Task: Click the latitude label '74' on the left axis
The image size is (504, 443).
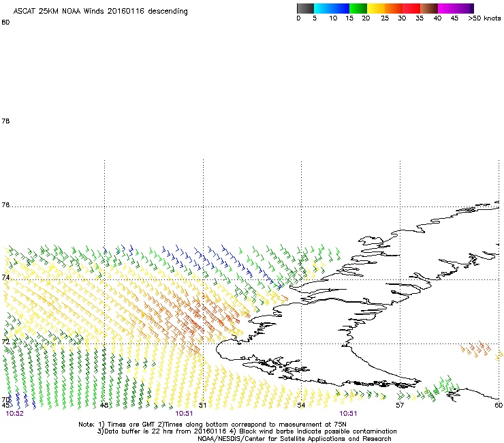Action: point(5,277)
